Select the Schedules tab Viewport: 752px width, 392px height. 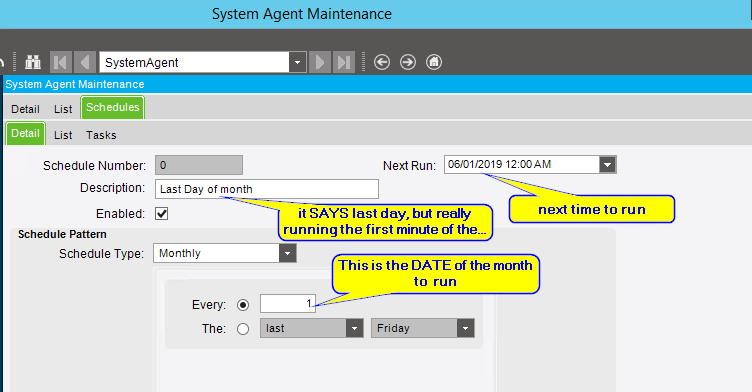[x=113, y=107]
